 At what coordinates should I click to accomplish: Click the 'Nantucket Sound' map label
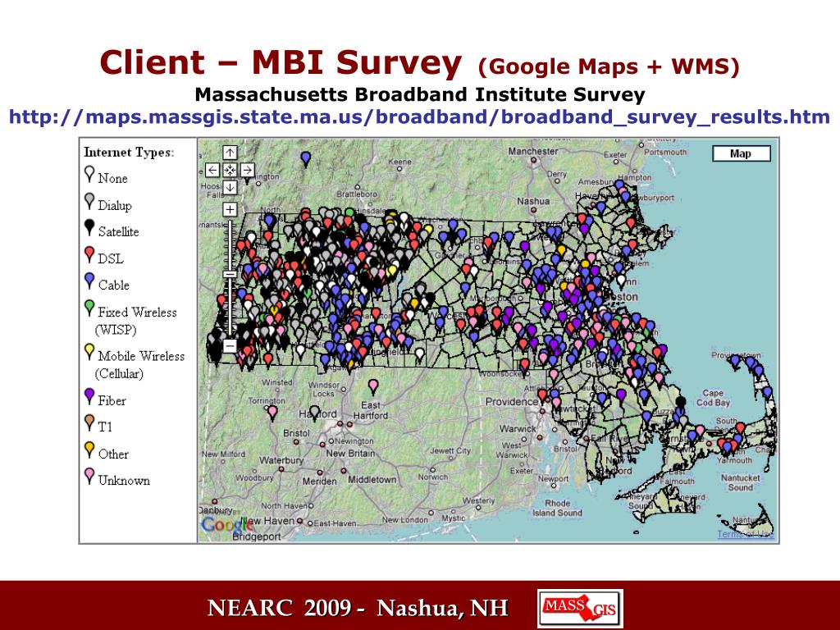[x=741, y=482]
